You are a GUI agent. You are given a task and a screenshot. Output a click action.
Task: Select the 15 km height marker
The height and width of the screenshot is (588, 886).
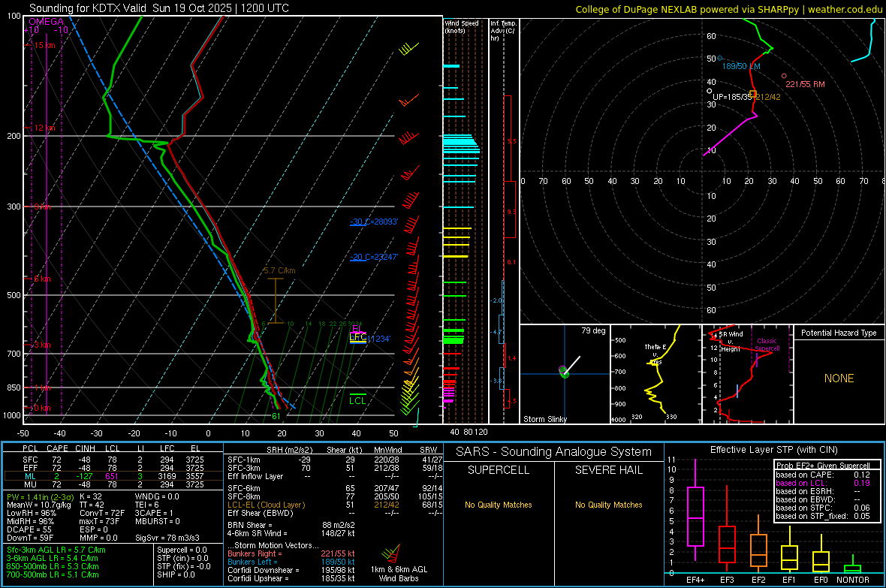point(44,45)
